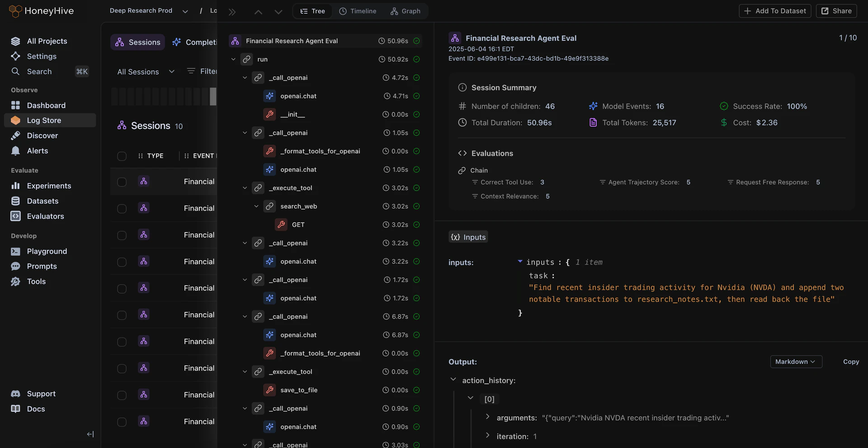Expand the arguments row in action_history

[x=488, y=417]
